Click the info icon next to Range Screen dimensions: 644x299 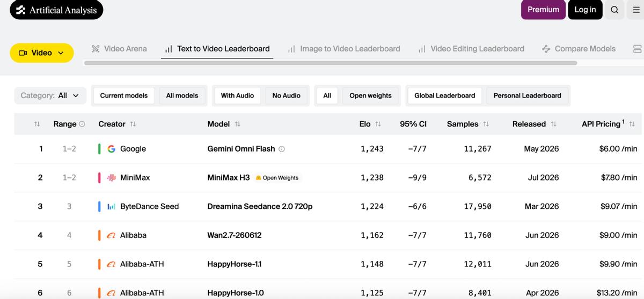click(x=82, y=124)
